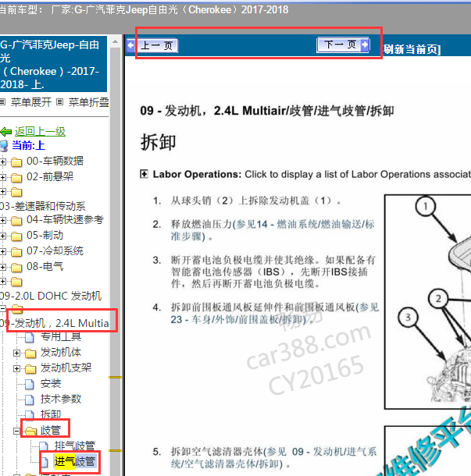Follow link 09 - 发动机/进气系统/空气滤清器壳体/拆卸

point(273,458)
